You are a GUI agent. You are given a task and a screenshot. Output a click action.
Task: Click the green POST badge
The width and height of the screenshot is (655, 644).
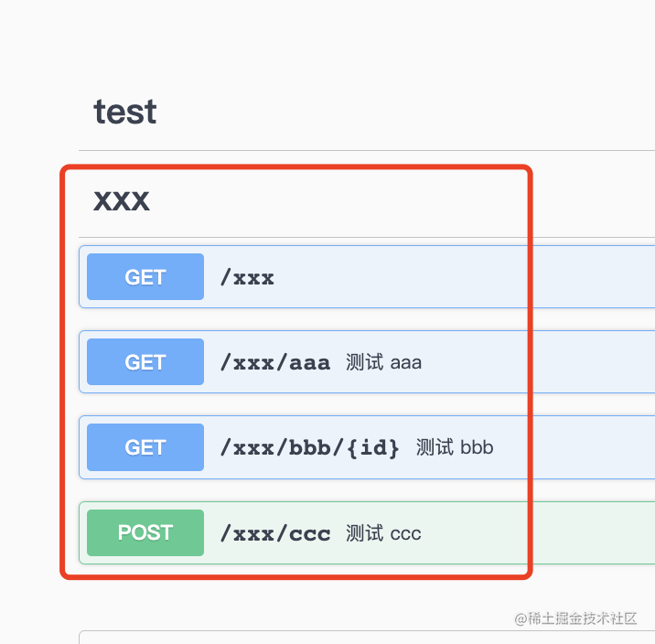(x=145, y=532)
